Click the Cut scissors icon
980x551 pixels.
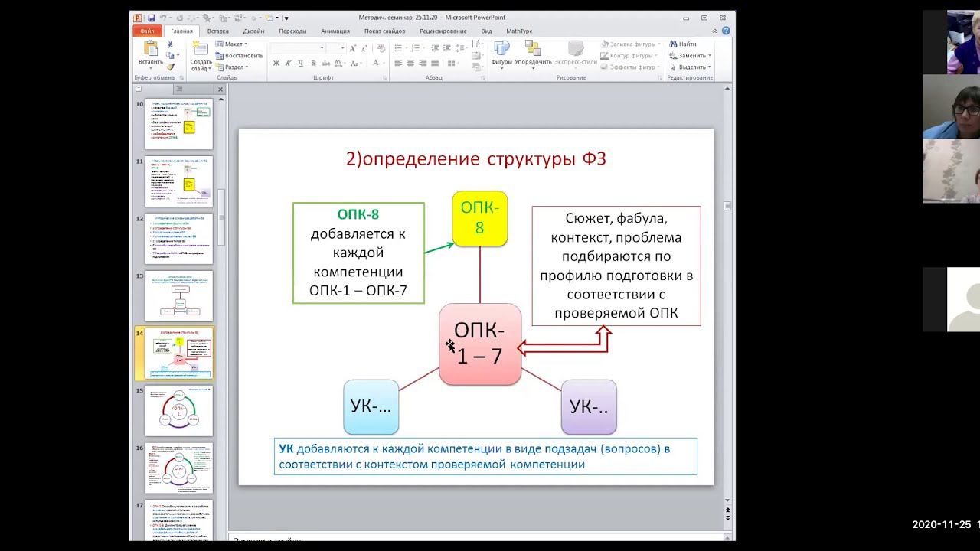(x=170, y=44)
